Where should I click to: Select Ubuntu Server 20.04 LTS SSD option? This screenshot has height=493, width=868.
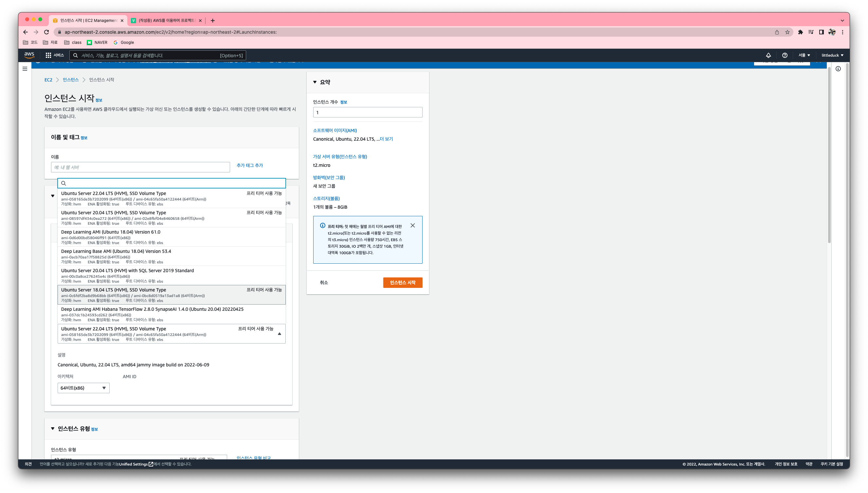(x=172, y=218)
